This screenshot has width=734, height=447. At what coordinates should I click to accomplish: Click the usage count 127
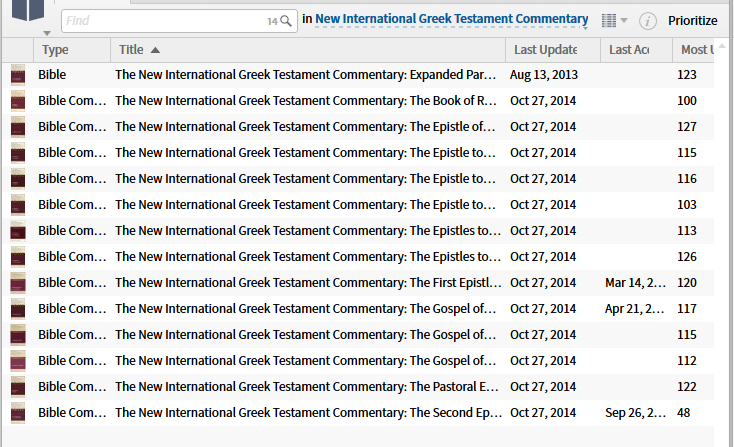pyautogui.click(x=687, y=127)
